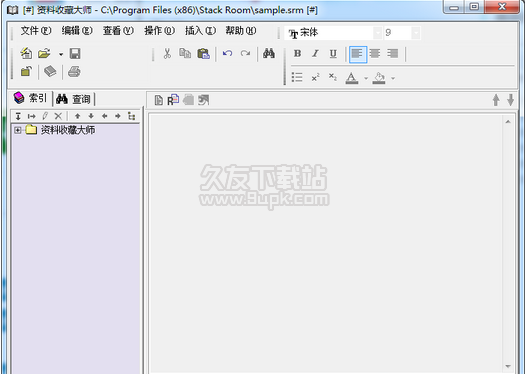
Task: Click the large down arrow above the editor
Action: [511, 100]
